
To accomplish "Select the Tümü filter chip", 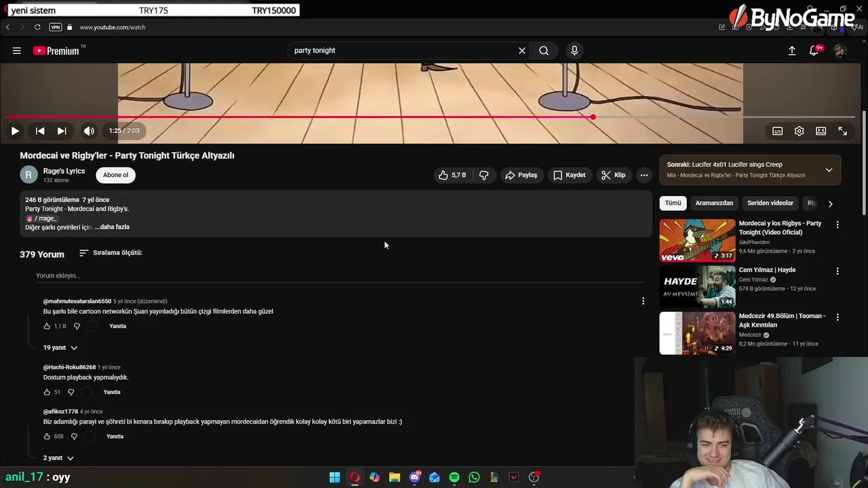I will click(x=673, y=203).
